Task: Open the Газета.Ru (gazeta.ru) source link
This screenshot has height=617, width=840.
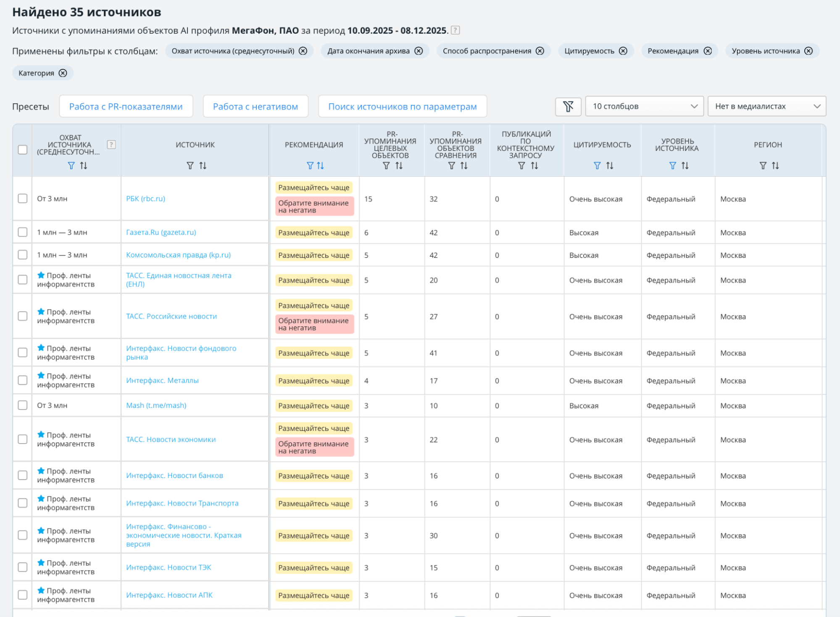Action: tap(161, 232)
